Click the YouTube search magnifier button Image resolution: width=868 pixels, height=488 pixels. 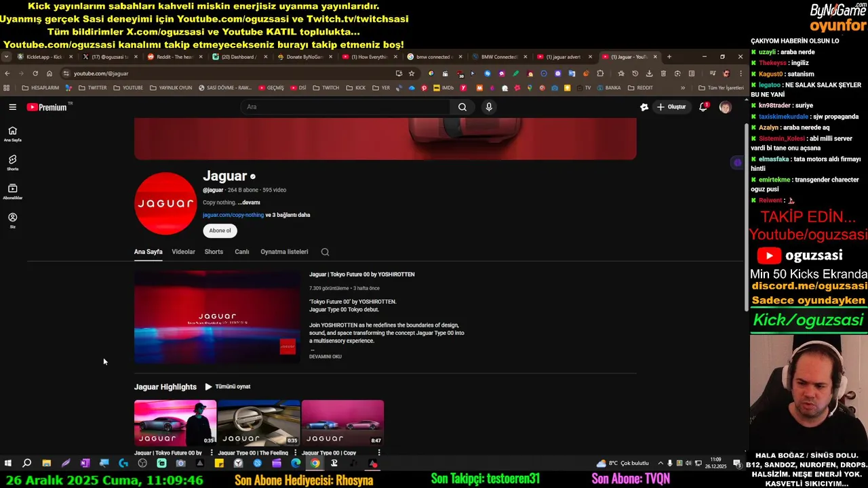pos(462,107)
